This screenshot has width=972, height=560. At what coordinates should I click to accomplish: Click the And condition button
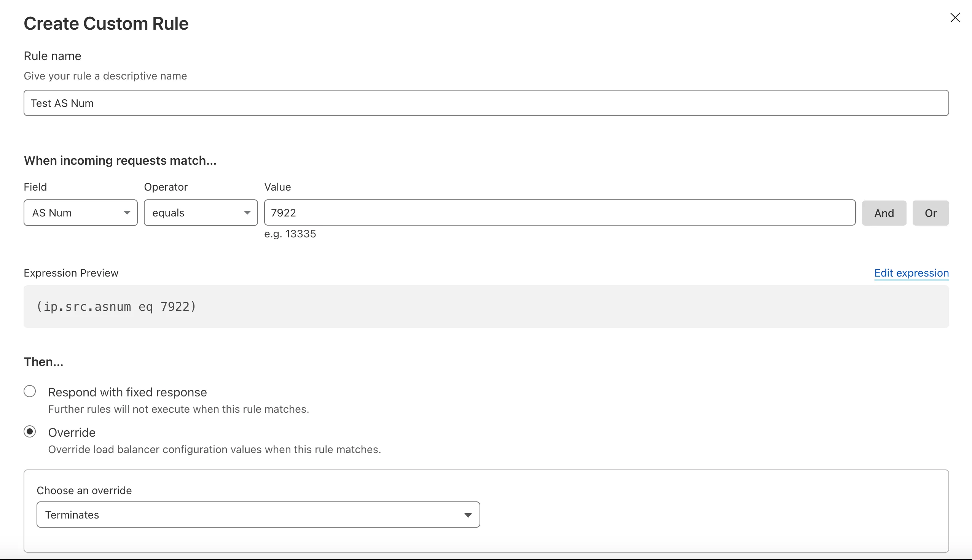pyautogui.click(x=883, y=213)
